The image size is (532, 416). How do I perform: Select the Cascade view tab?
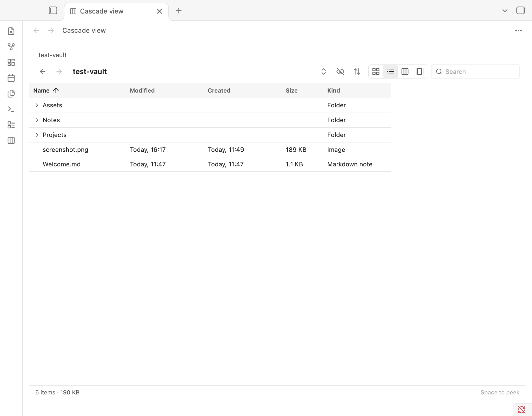point(116,11)
